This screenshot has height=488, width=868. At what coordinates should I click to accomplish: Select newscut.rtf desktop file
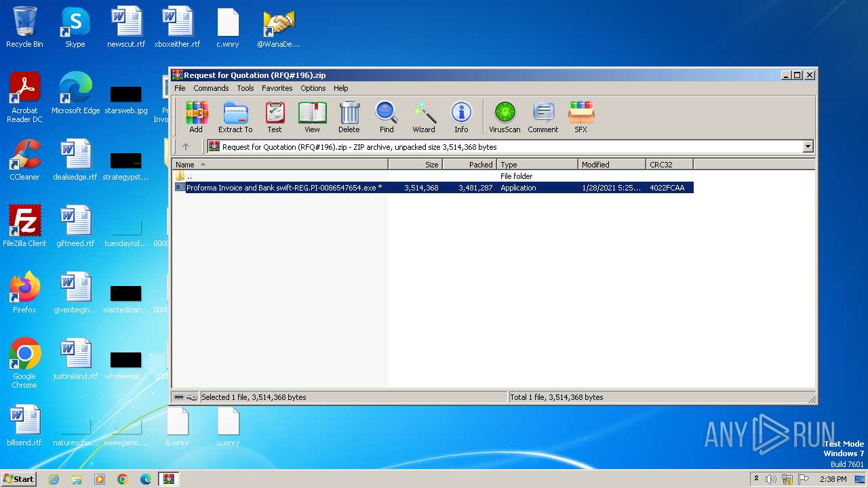(x=126, y=27)
